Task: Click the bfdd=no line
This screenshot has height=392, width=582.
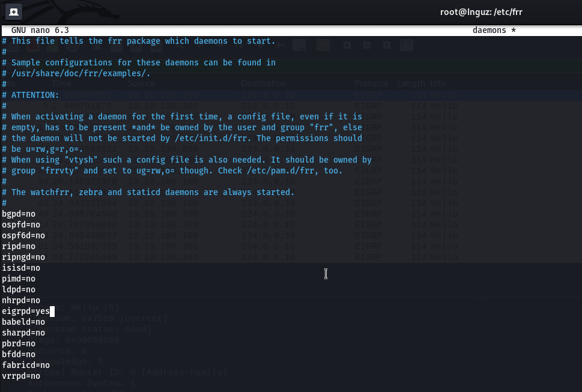Action: click(x=19, y=354)
